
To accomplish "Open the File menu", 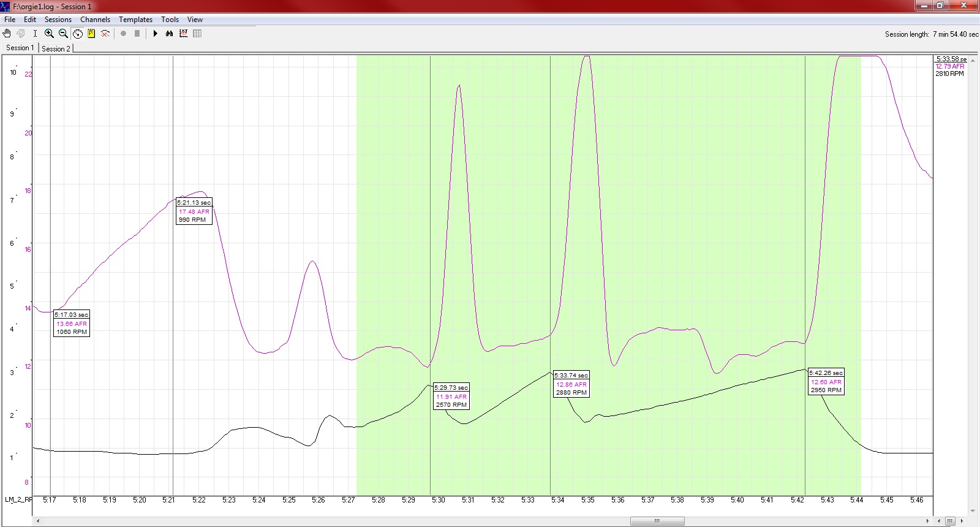I will tap(10, 20).
